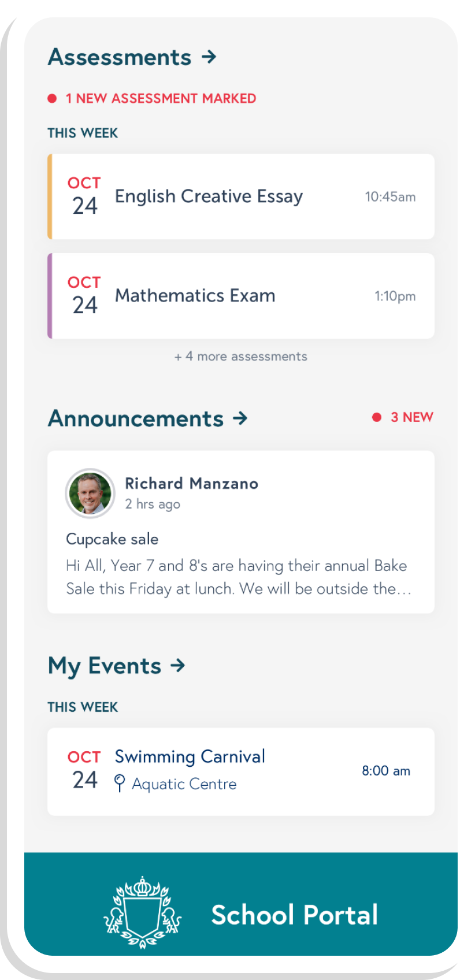Open the Assessments section heading

tap(120, 57)
